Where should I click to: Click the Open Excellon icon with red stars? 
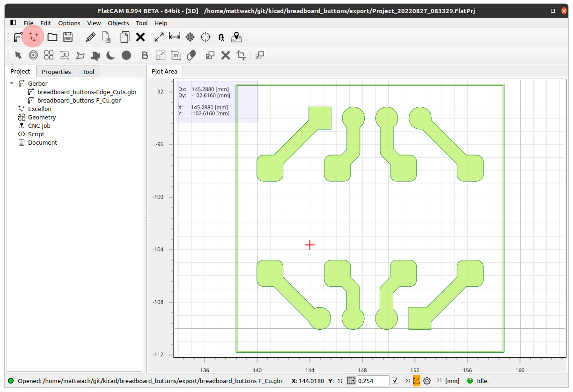33,37
